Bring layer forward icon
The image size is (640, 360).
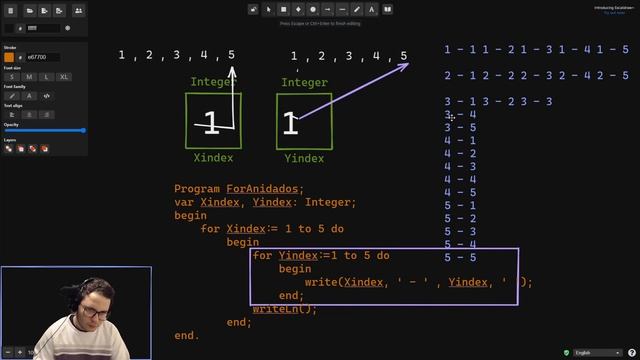[32, 149]
